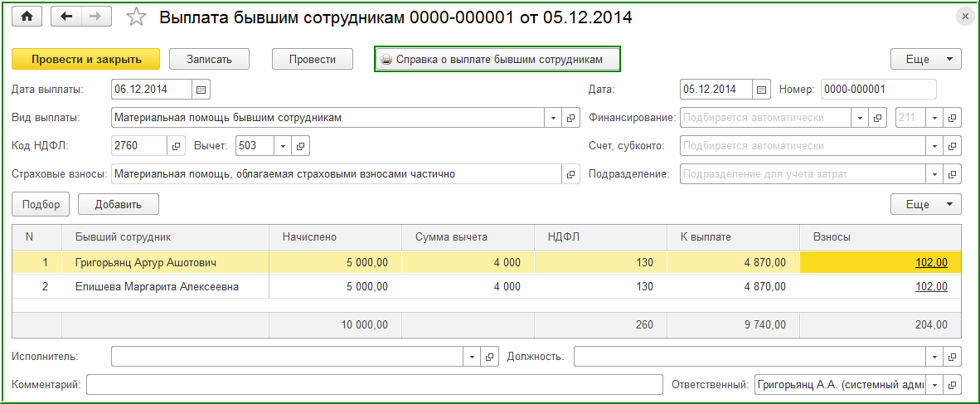Image resolution: width=980 pixels, height=404 pixels.
Task: Expand Ответственный dropdown arrow
Action: coord(935,385)
